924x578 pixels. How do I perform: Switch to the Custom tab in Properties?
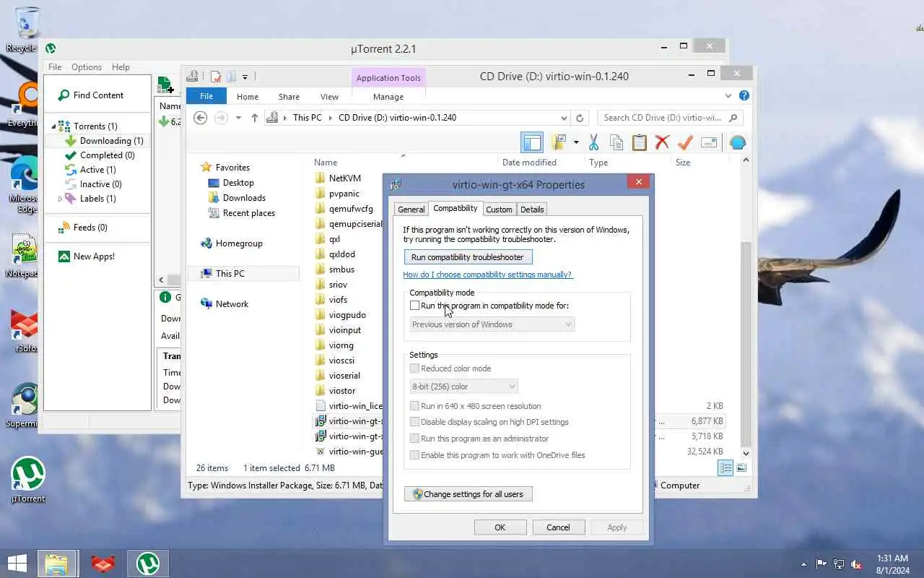499,210
